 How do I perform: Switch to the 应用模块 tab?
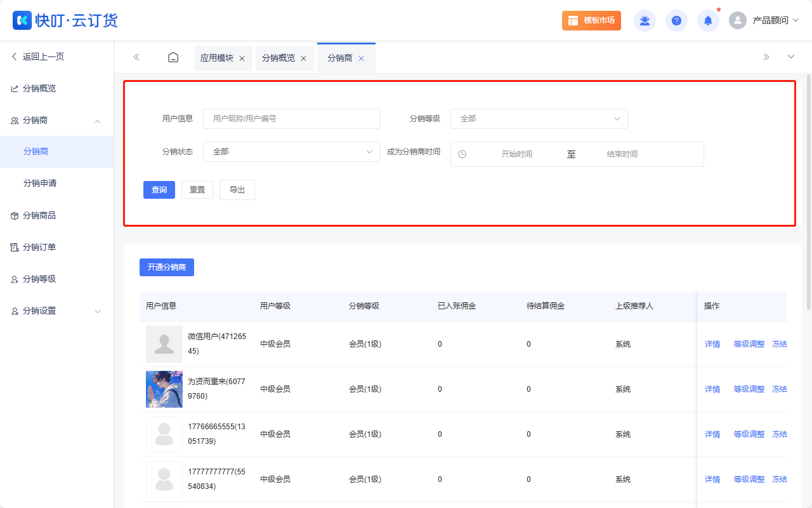point(217,58)
